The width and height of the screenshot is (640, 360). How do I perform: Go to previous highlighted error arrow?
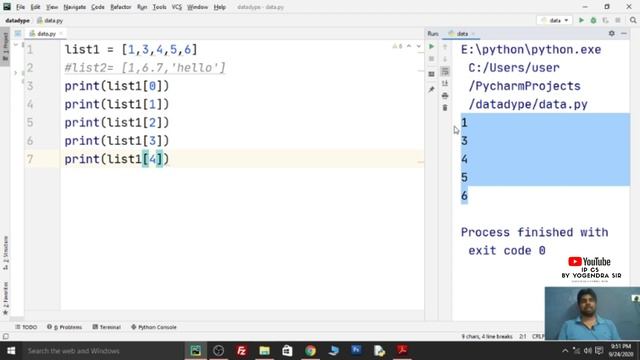click(409, 46)
